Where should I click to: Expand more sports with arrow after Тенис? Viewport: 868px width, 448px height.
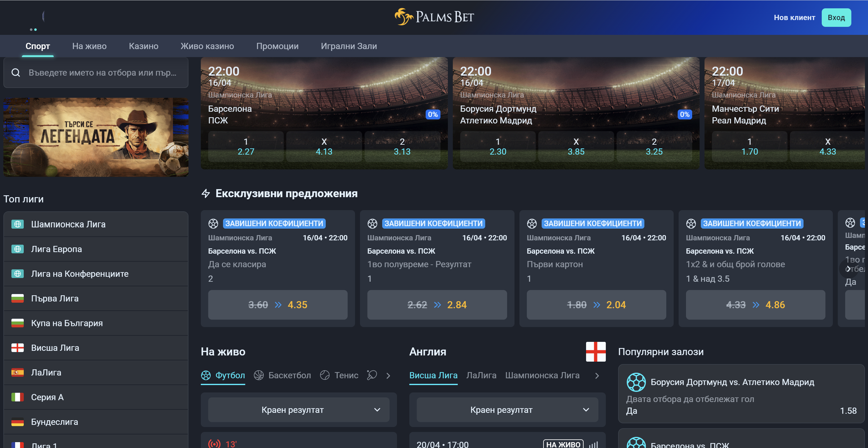[389, 375]
